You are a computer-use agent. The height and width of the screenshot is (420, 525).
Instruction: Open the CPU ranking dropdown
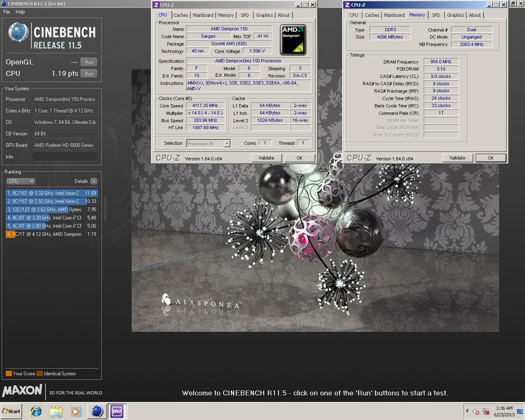coord(21,181)
